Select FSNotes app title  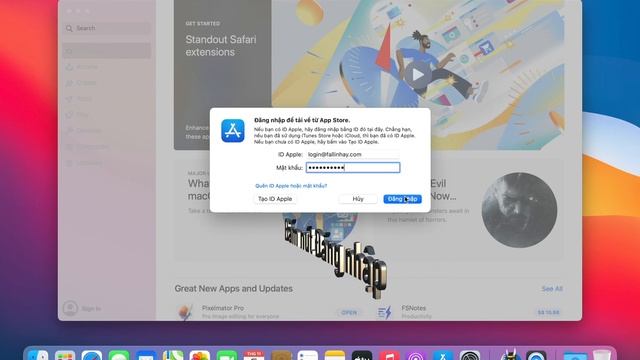[x=413, y=308]
